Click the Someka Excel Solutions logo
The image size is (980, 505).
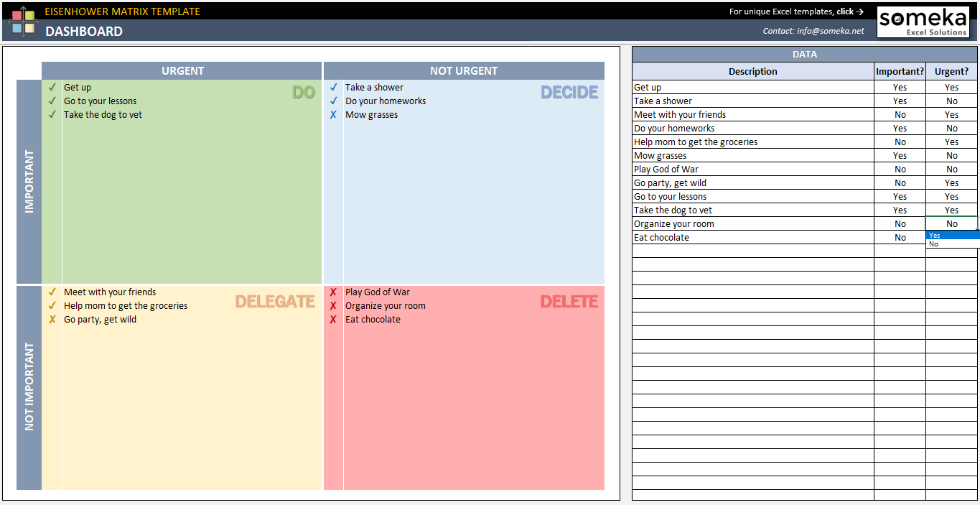(x=923, y=21)
